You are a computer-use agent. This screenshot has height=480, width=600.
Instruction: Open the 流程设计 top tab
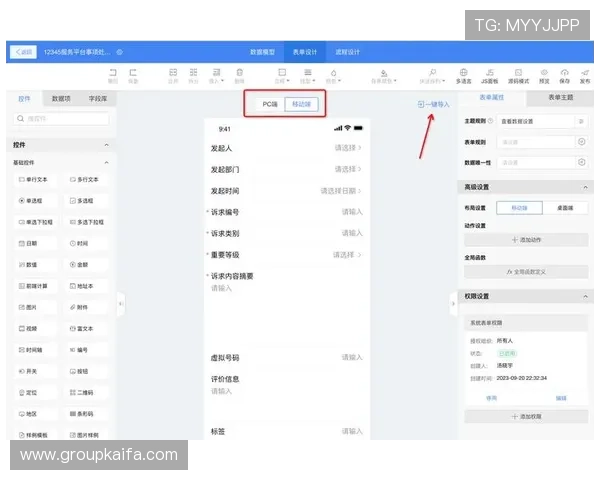tap(347, 52)
